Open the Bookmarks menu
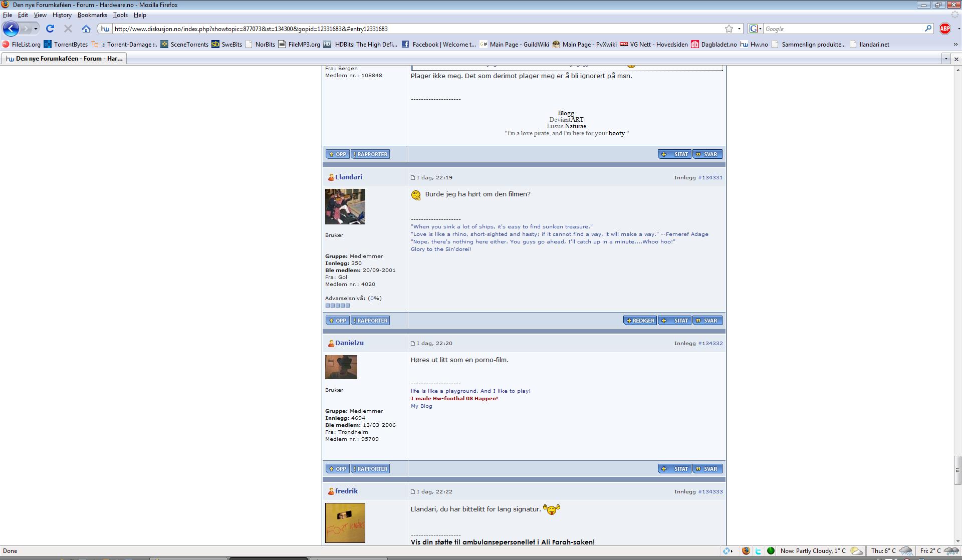The image size is (962, 560). (x=92, y=15)
